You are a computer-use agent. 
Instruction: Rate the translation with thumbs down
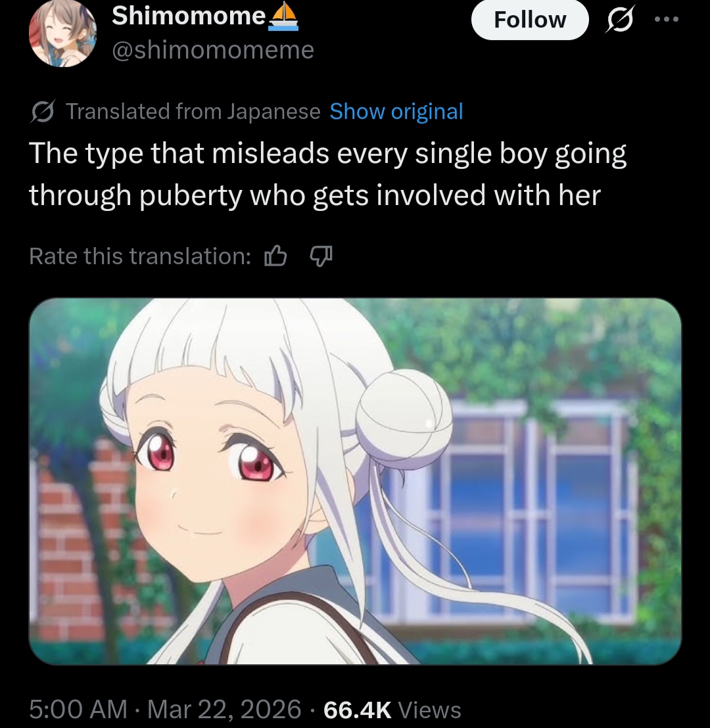(321, 256)
